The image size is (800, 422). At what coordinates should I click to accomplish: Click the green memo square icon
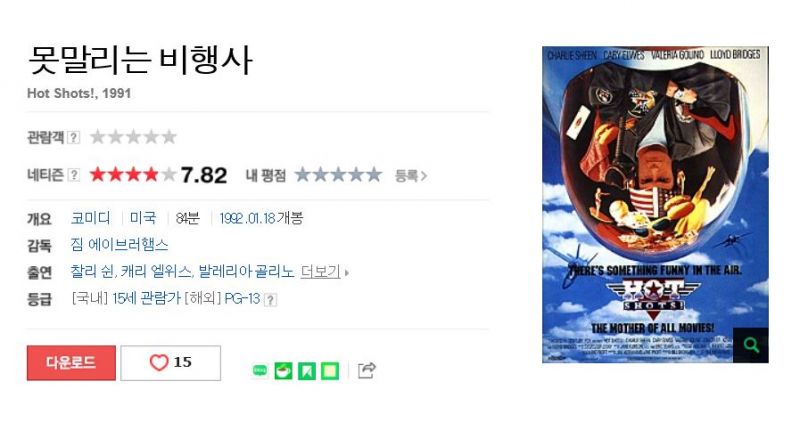[330, 370]
